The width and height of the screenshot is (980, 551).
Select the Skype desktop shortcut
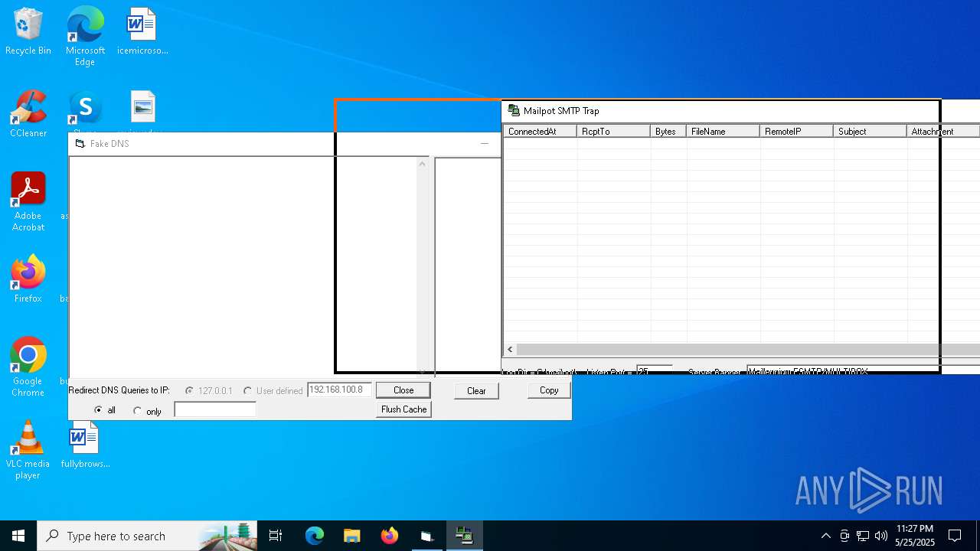(x=85, y=111)
